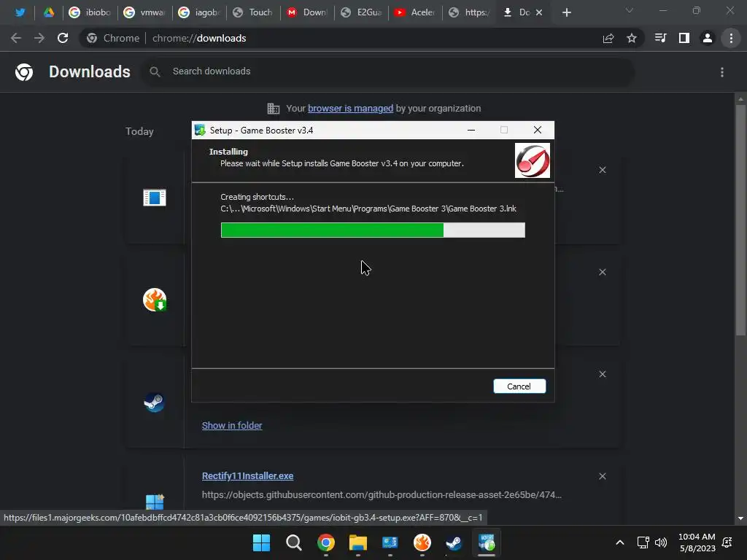Click the flame download file icon
This screenshot has width=747, height=560.
[x=155, y=300]
